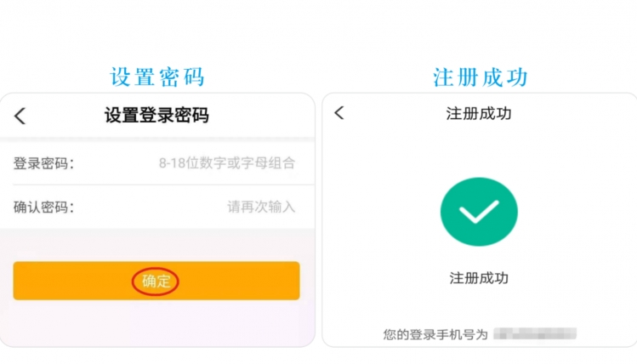This screenshot has height=364, width=637.
Task: Select the 注册成功 text under the checkmark
Action: (x=479, y=278)
